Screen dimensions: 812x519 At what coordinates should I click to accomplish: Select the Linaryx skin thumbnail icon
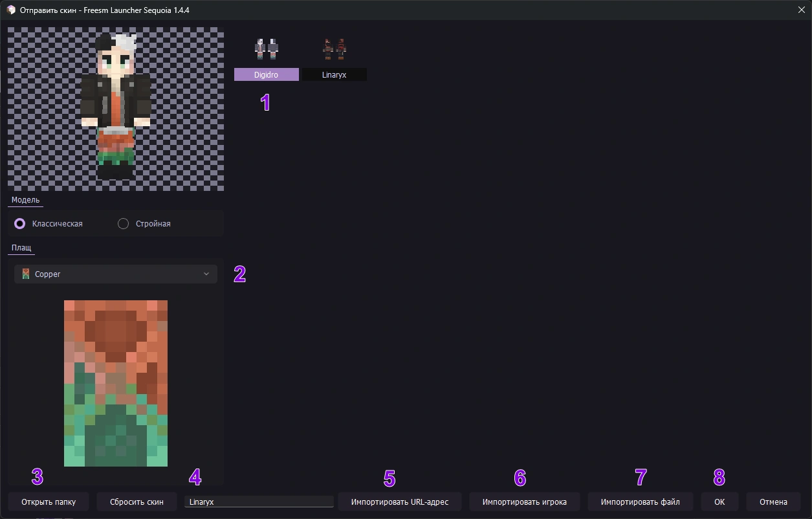pyautogui.click(x=335, y=49)
